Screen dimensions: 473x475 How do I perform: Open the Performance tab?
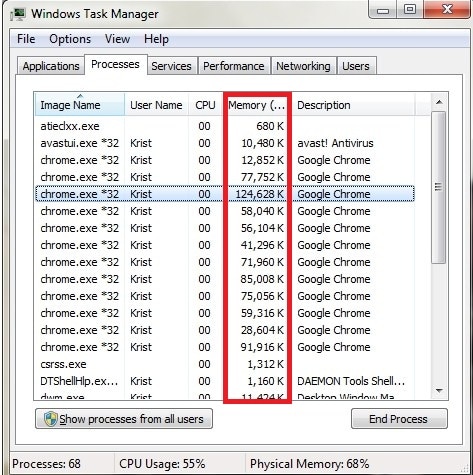(234, 66)
